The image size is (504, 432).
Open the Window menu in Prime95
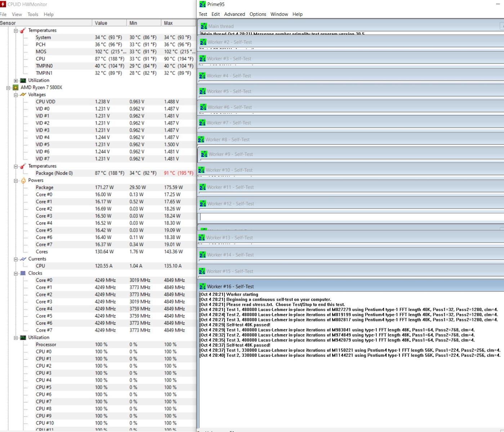pyautogui.click(x=279, y=14)
